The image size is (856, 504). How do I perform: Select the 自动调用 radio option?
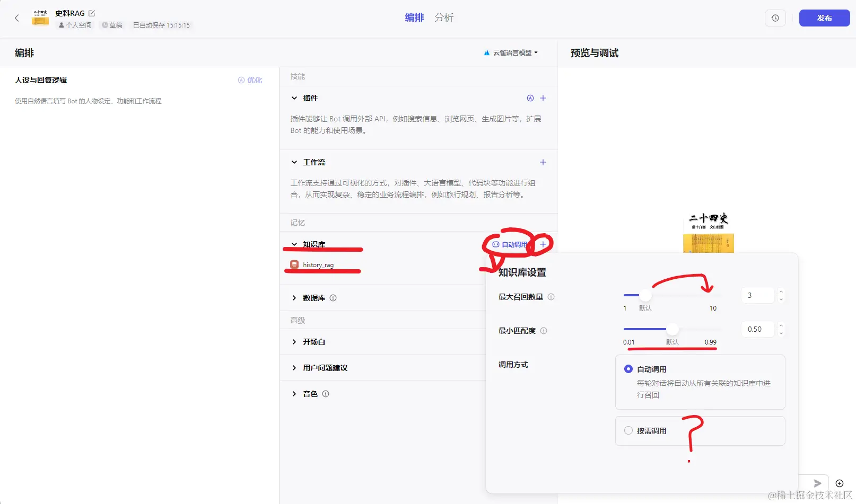pos(628,369)
